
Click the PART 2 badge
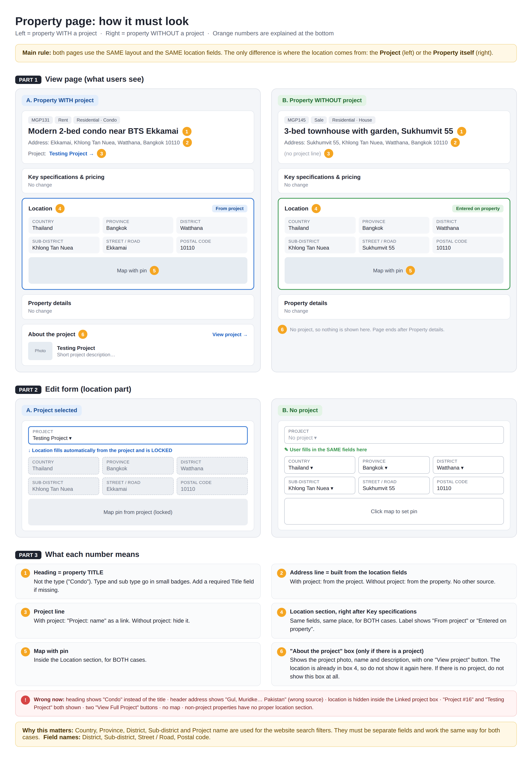tap(28, 390)
